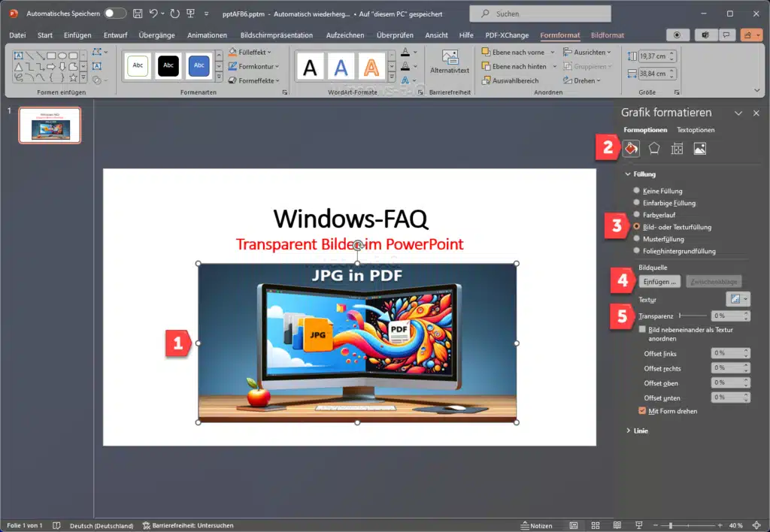Select Einfarbige Füllung option

(636, 203)
